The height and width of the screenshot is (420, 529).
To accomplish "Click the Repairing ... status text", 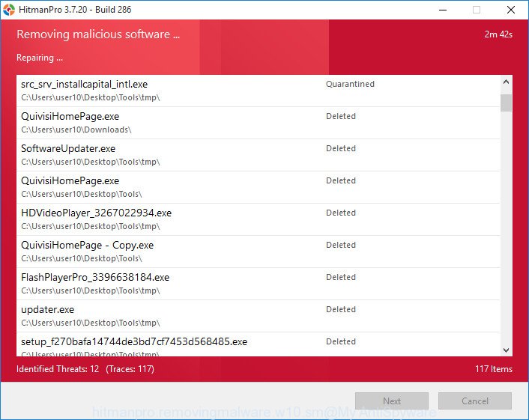I will [40, 58].
